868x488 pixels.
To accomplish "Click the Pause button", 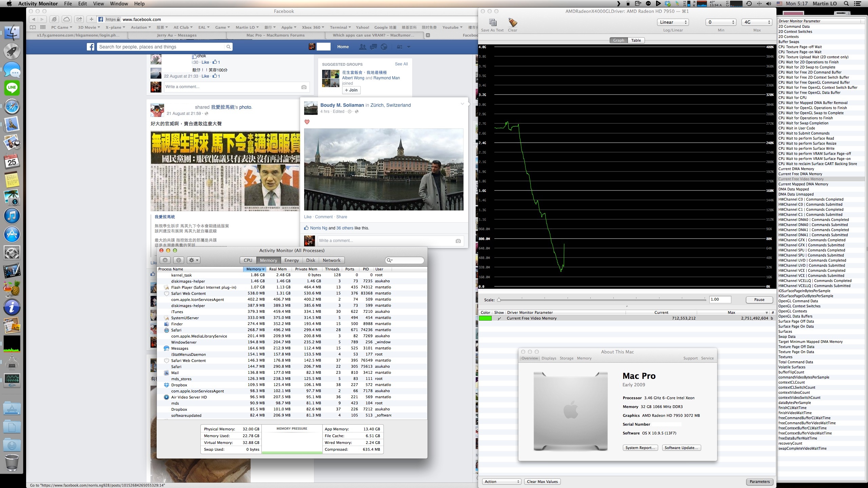I will tap(759, 300).
